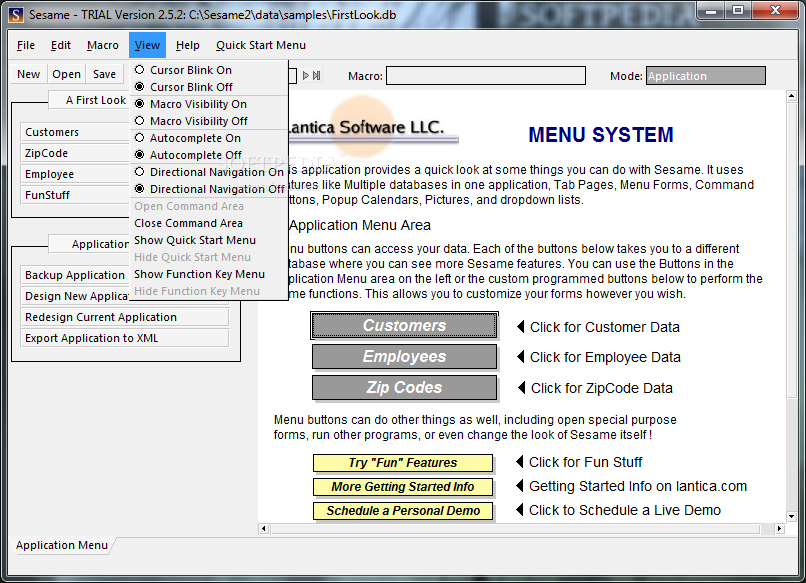
Task: Click the Sesame app icon in title bar
Action: pyautogui.click(x=16, y=14)
